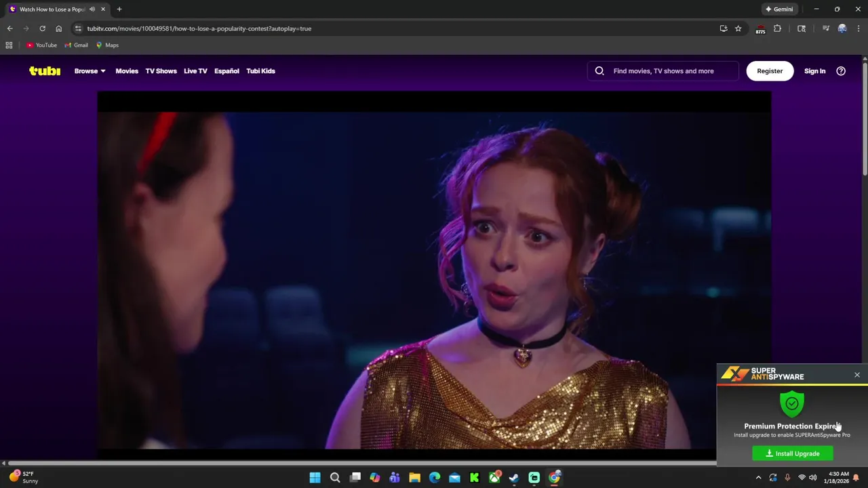Open Tubi Kids
The width and height of the screenshot is (868, 488).
click(260, 70)
